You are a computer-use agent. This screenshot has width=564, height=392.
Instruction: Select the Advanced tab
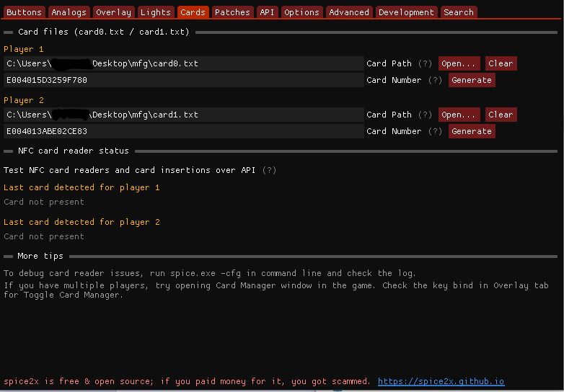click(349, 12)
